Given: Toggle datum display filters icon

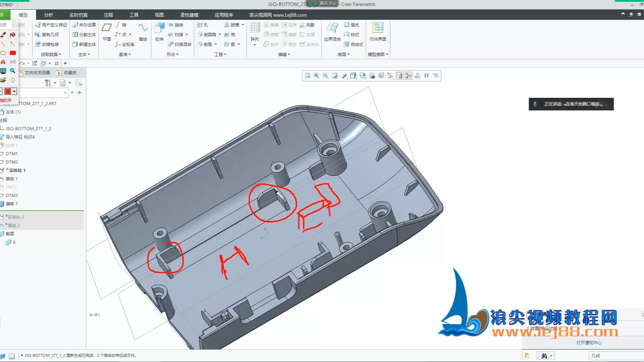Looking at the screenshot, I should 390,76.
